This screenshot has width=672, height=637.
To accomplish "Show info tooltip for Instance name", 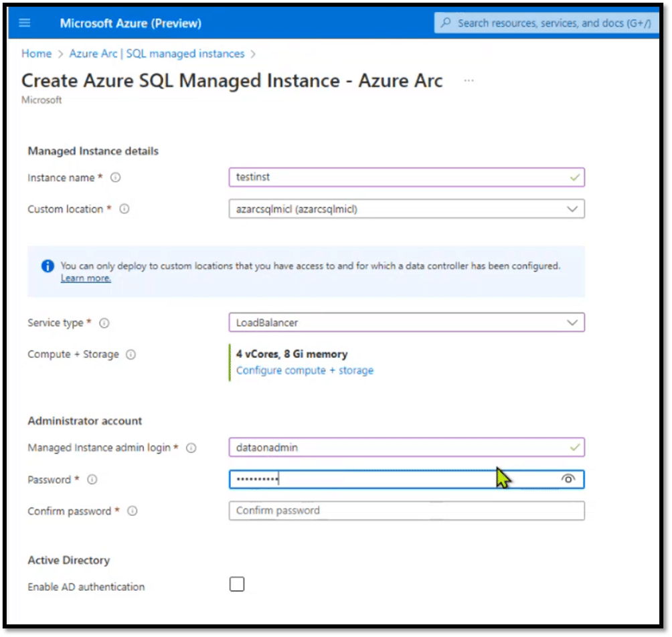I will pyautogui.click(x=115, y=177).
